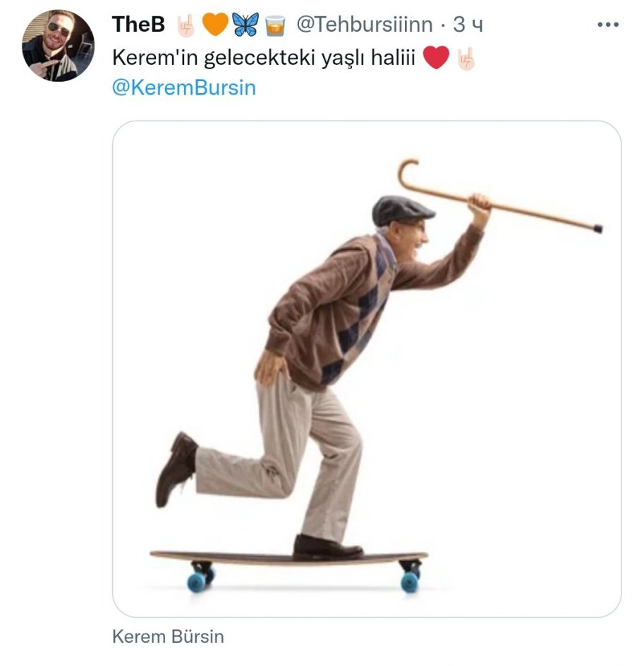Open the TheB display name profile link
This screenshot has width=644, height=666.
tap(138, 25)
